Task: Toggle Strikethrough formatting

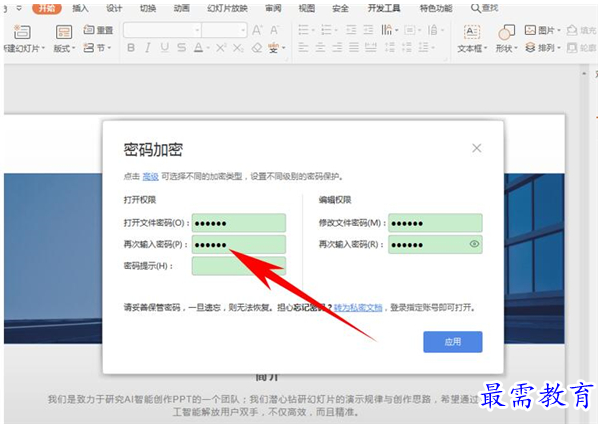Action: coord(181,48)
